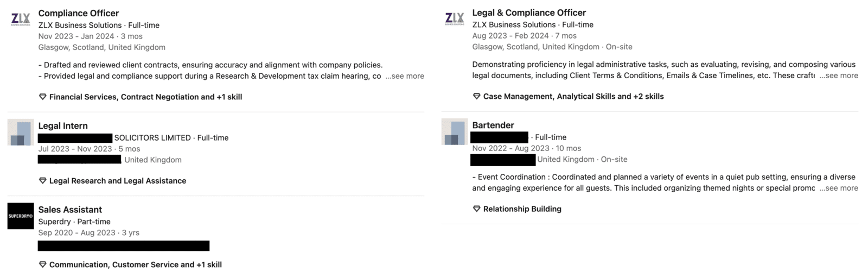This screenshot has height=277, width=868.
Task: Click the Superdry company logo
Action: pyautogui.click(x=21, y=216)
